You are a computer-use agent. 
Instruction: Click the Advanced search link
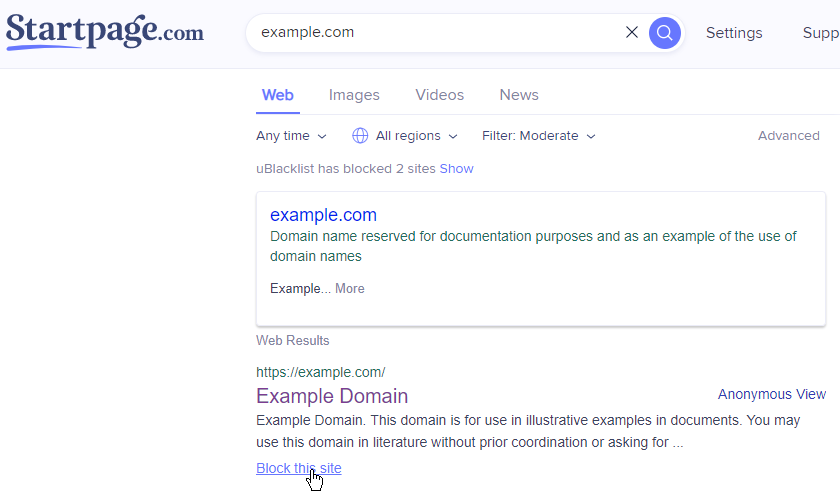pyautogui.click(x=789, y=136)
